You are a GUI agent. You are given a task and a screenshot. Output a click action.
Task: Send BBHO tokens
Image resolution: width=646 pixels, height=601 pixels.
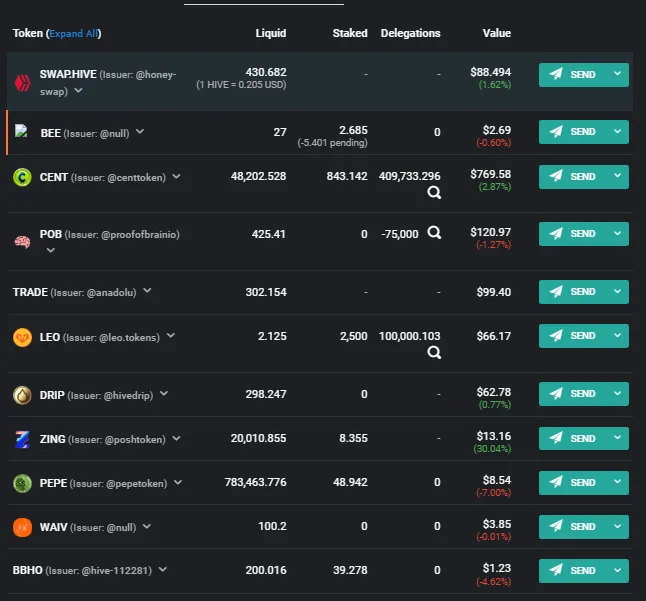pyautogui.click(x=573, y=571)
